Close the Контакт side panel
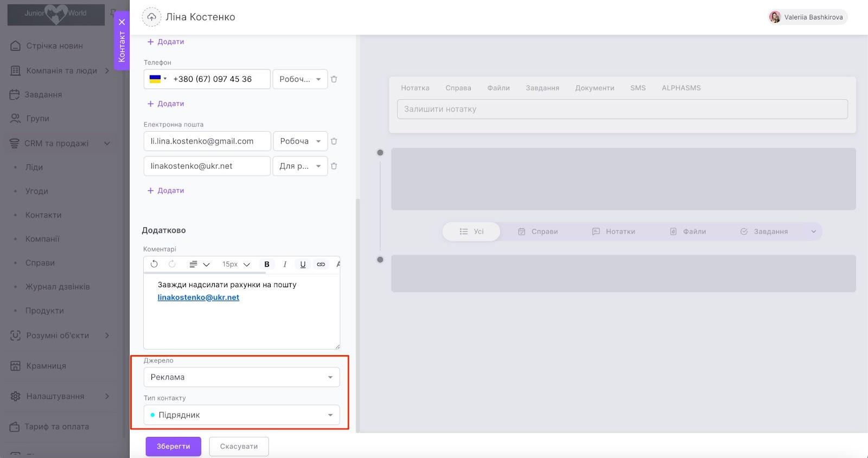 coord(122,22)
